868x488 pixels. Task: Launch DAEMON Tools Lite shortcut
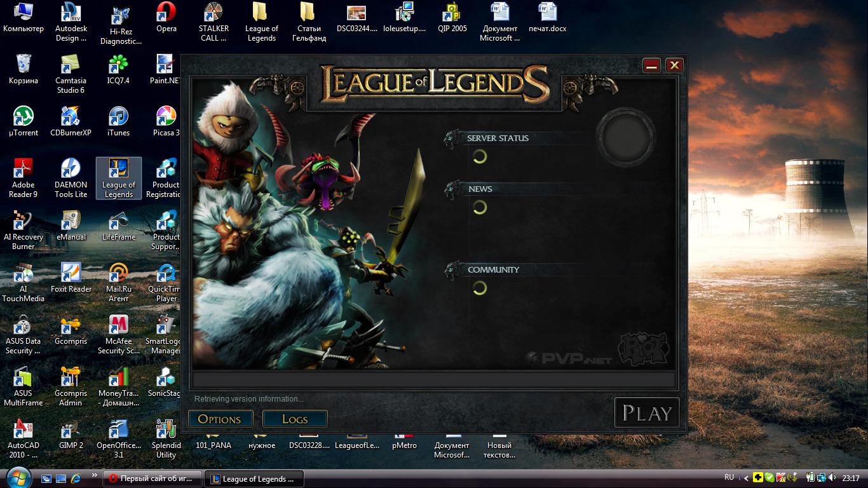[x=71, y=179]
